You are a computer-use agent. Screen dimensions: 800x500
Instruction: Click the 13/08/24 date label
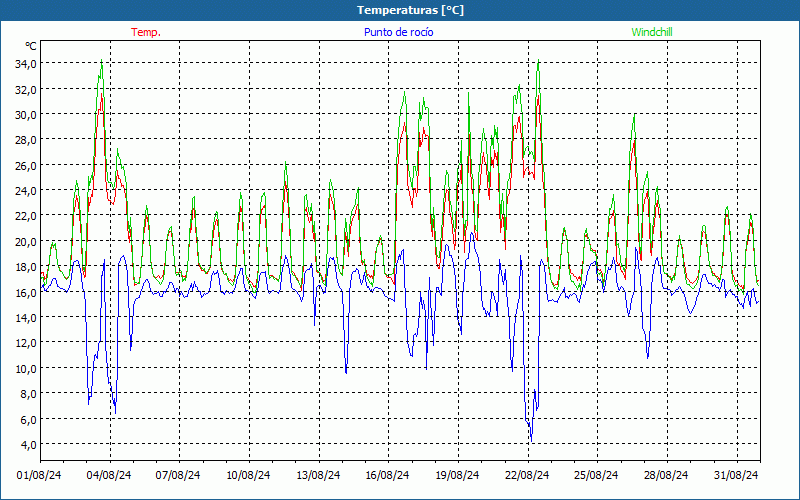[318, 475]
